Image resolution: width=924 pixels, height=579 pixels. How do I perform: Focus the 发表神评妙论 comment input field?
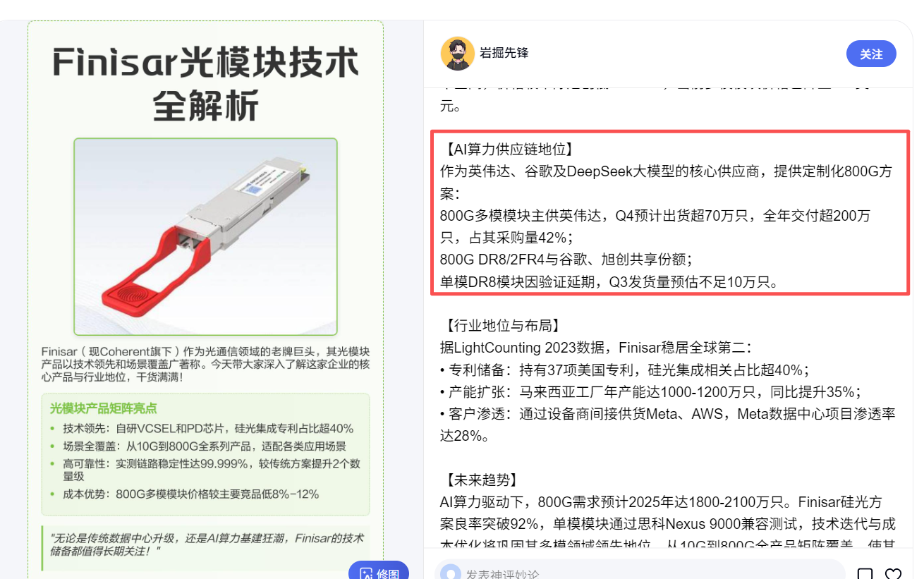click(640, 573)
